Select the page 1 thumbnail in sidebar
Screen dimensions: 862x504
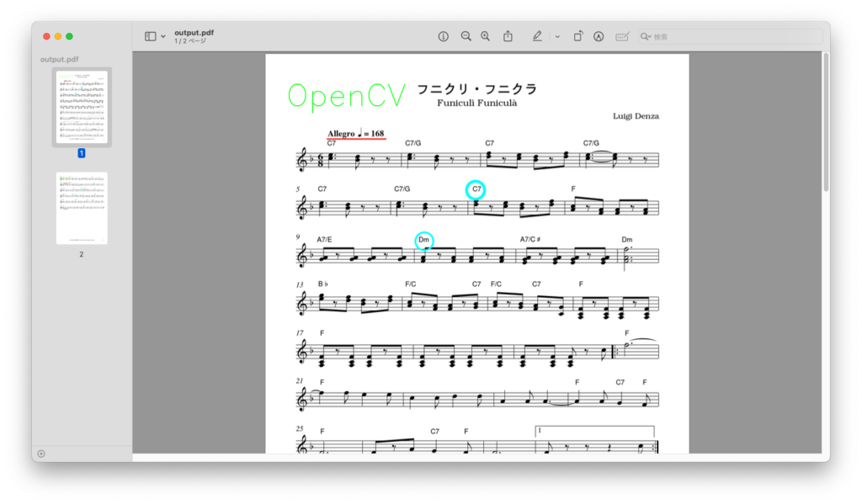pyautogui.click(x=82, y=108)
